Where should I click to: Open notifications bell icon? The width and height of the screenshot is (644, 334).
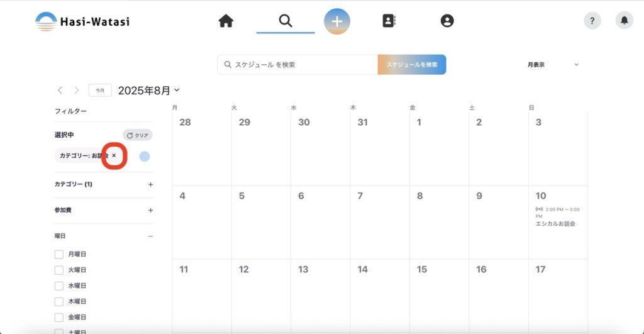(x=624, y=21)
